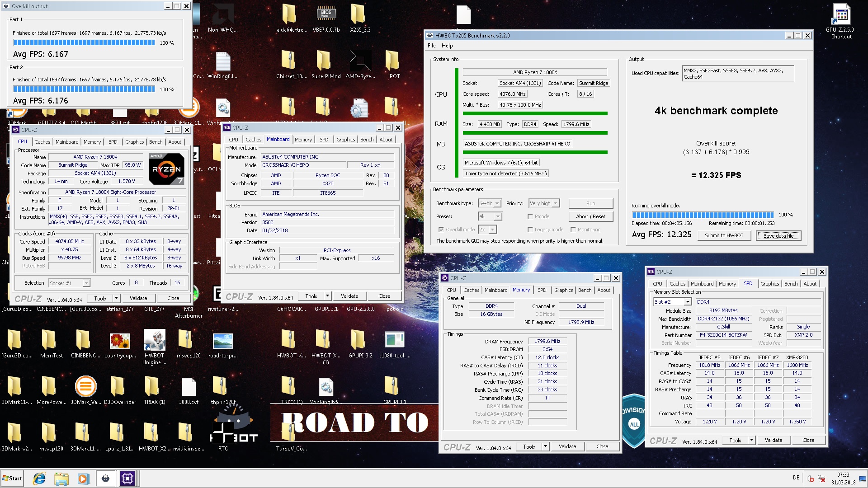Open the countrycup flower icon
The height and width of the screenshot is (488, 868).
tap(120, 343)
